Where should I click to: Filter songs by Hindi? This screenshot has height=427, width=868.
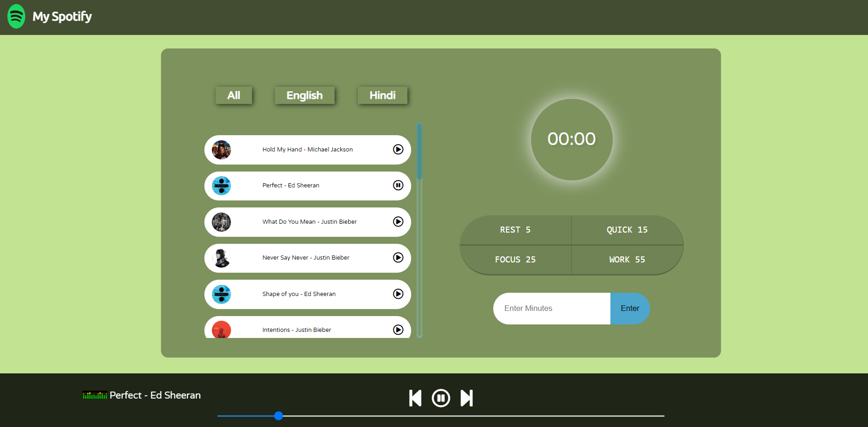coord(383,95)
